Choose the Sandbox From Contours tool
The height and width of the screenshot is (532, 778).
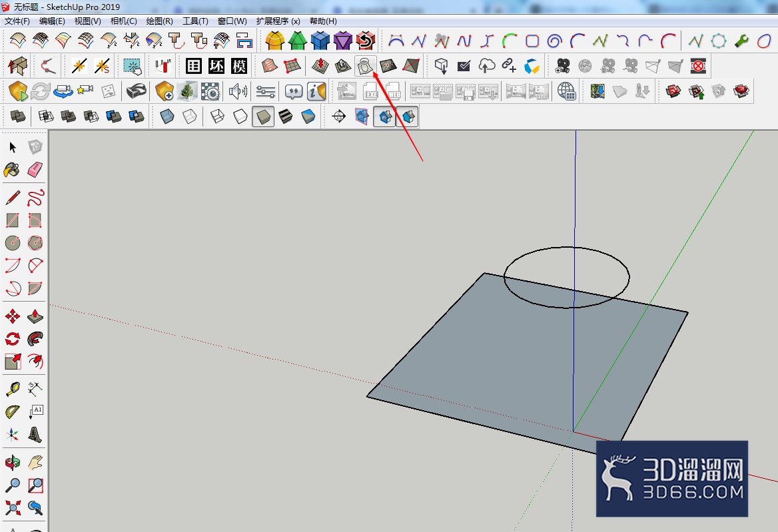click(269, 65)
